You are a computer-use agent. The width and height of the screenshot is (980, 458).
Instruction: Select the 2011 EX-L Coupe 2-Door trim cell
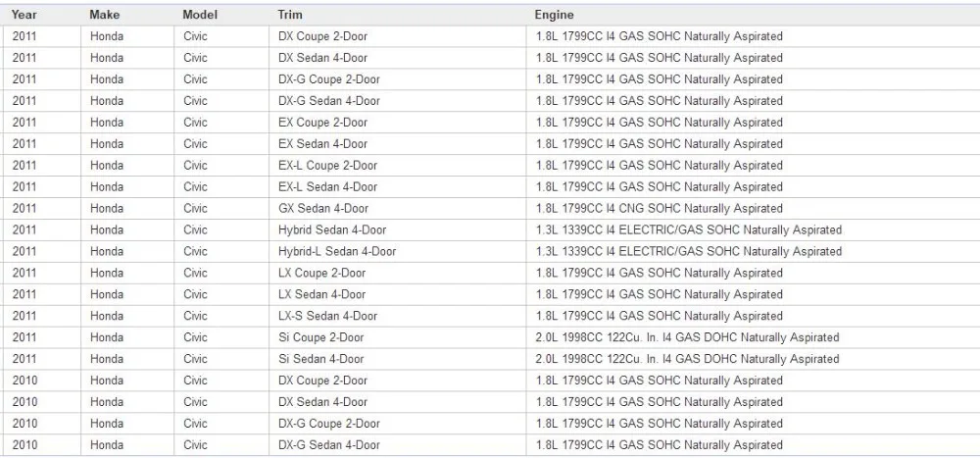coord(398,165)
